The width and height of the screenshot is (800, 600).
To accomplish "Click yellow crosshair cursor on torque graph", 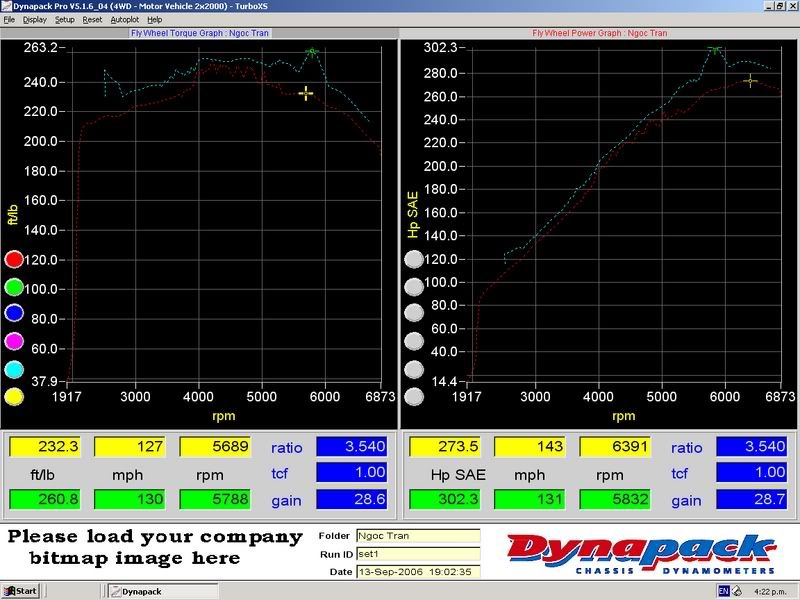I will 306,92.
